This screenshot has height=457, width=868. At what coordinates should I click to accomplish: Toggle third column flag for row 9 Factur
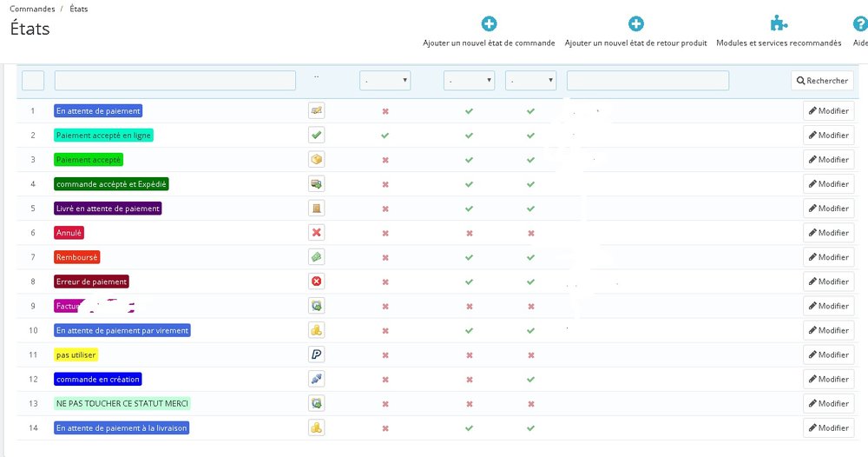point(531,307)
